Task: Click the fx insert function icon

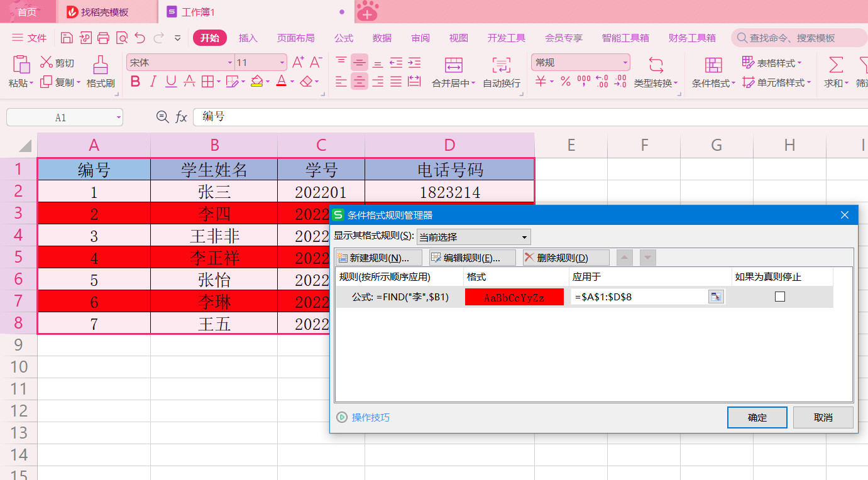Action: click(x=181, y=117)
